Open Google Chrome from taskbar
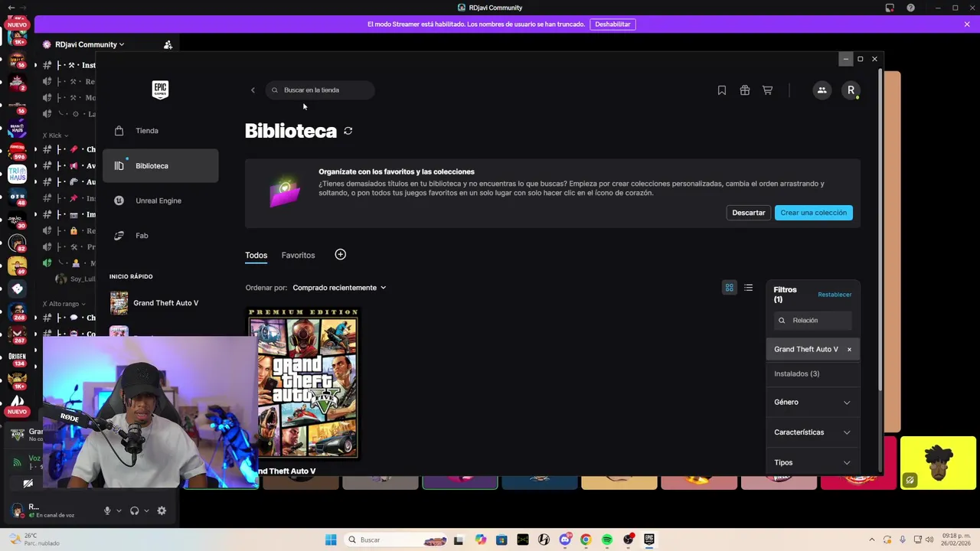This screenshot has height=551, width=980. (586, 540)
